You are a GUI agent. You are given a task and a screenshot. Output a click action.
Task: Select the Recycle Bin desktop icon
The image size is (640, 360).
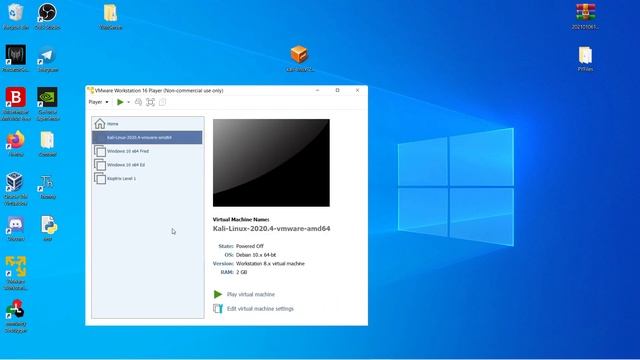pos(16,16)
